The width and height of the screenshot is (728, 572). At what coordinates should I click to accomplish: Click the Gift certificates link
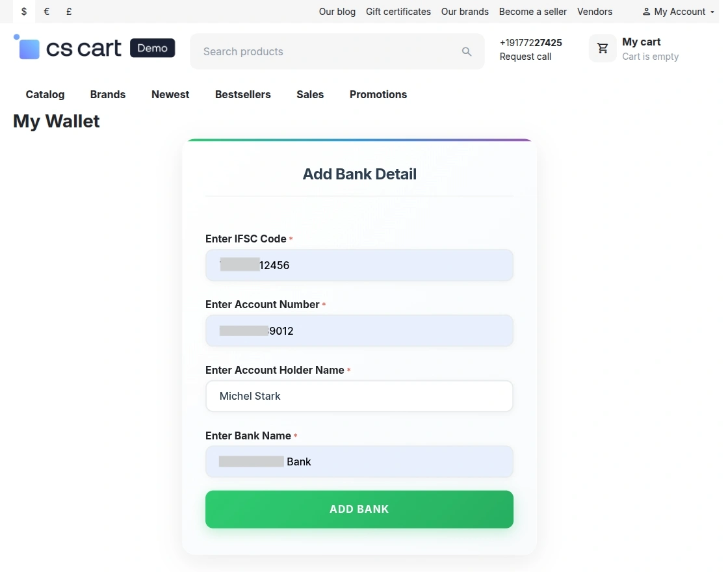pyautogui.click(x=398, y=11)
